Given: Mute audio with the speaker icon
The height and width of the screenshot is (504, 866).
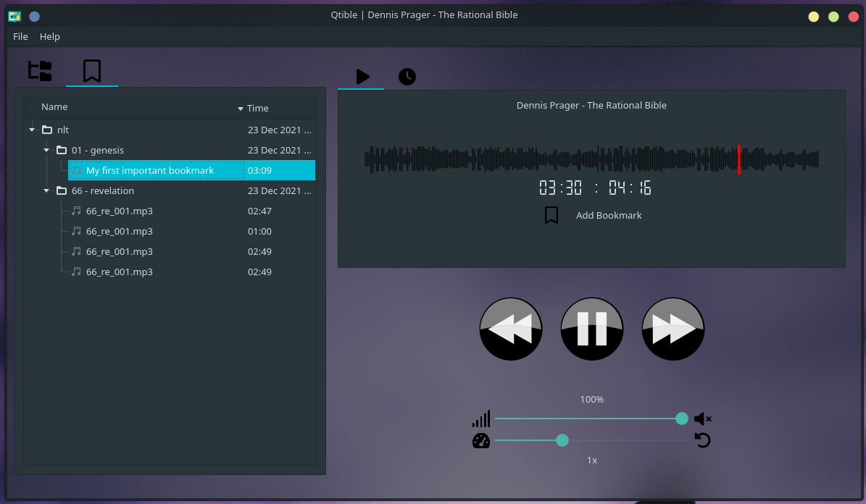Looking at the screenshot, I should tap(702, 419).
